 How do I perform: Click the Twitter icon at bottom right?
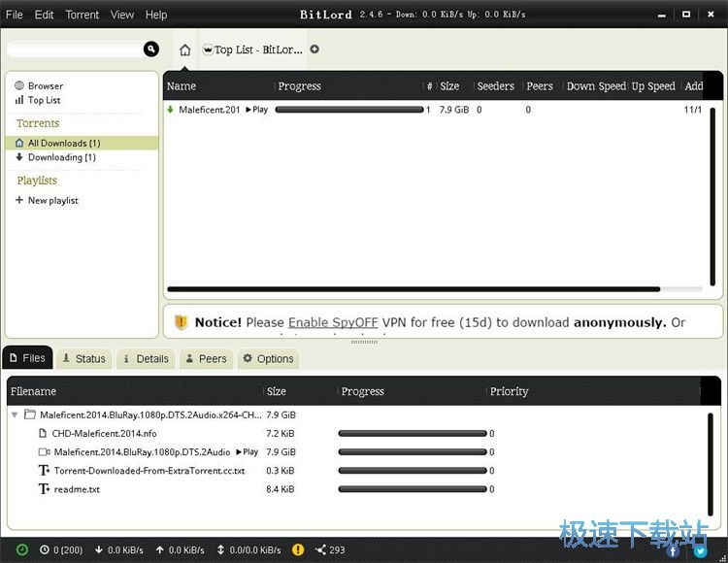click(701, 551)
